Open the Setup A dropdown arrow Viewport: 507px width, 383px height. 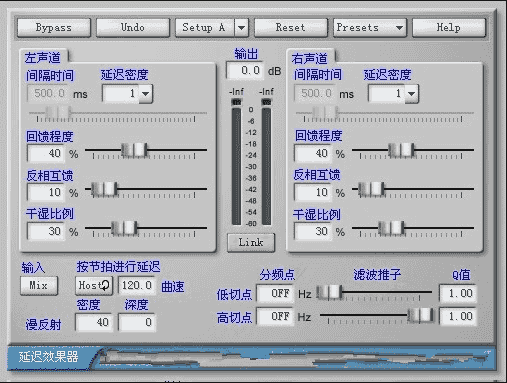242,28
